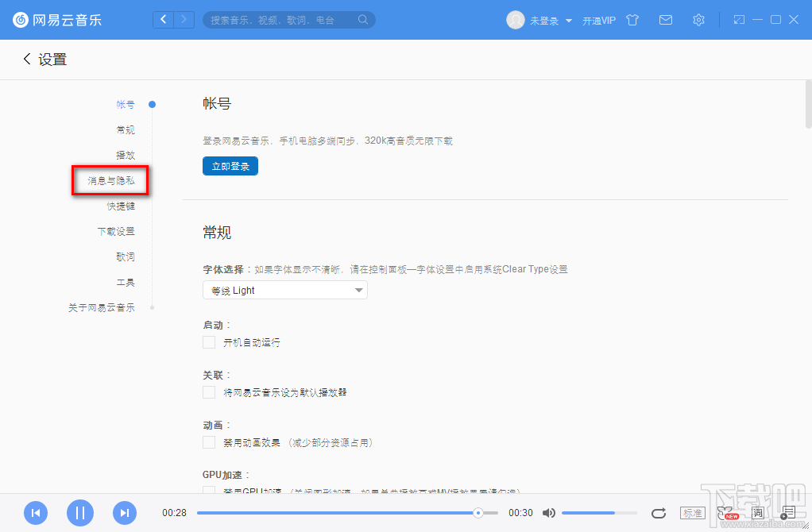
Task: Change playback loop mode icon
Action: (x=659, y=513)
